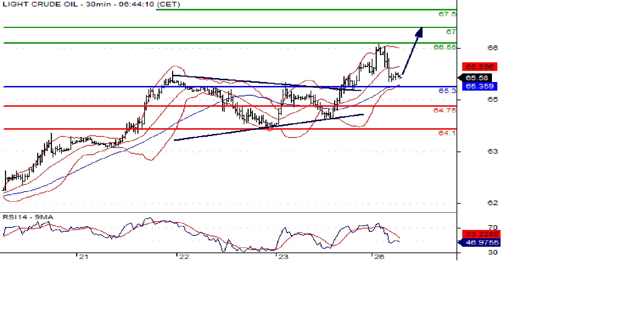
Task: Click the blue 65.359 price tag
Action: pyautogui.click(x=480, y=86)
